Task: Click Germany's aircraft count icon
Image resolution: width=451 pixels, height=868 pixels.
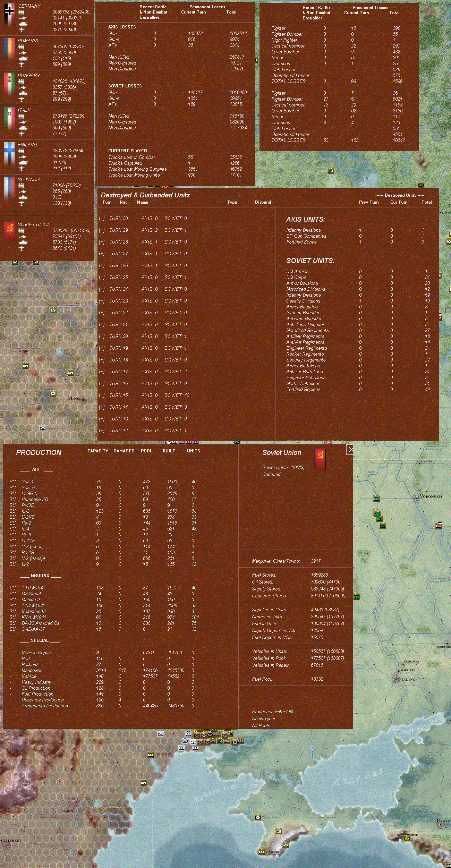Action: click(22, 30)
